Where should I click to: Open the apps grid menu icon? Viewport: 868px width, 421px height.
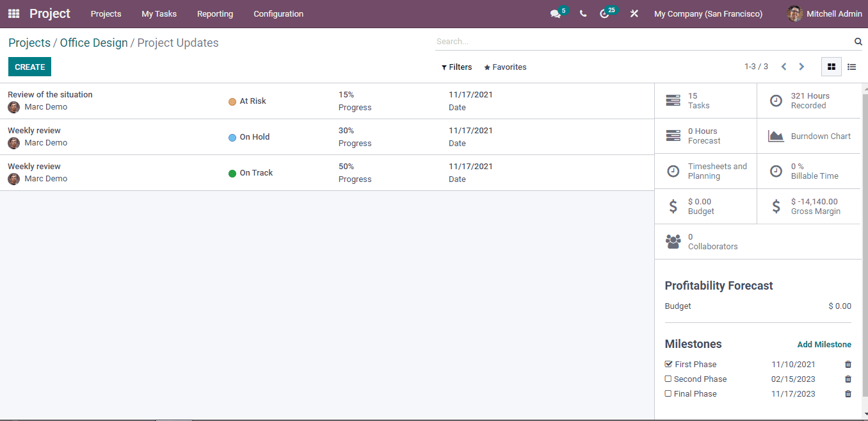pyautogui.click(x=13, y=13)
